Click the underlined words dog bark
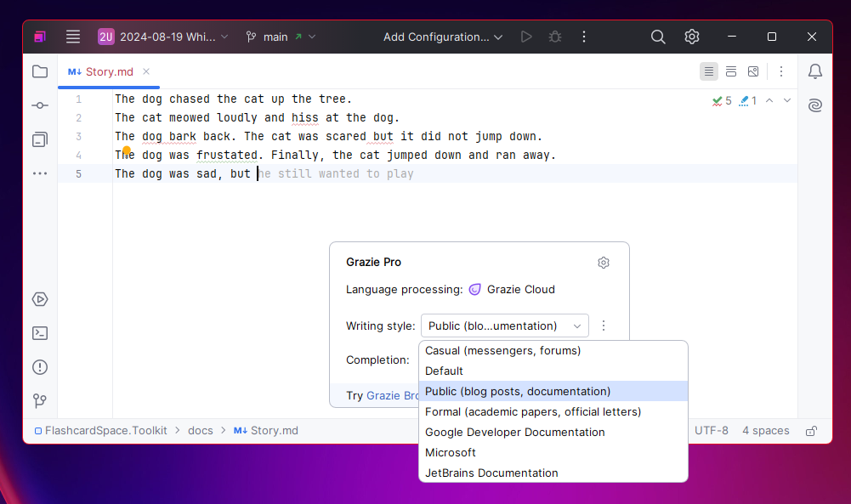 click(x=169, y=137)
